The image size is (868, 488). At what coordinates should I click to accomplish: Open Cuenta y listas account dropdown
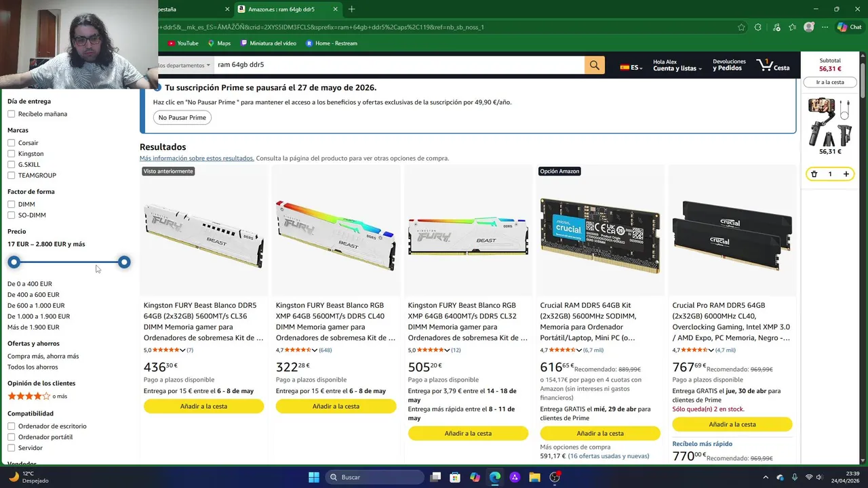677,65
